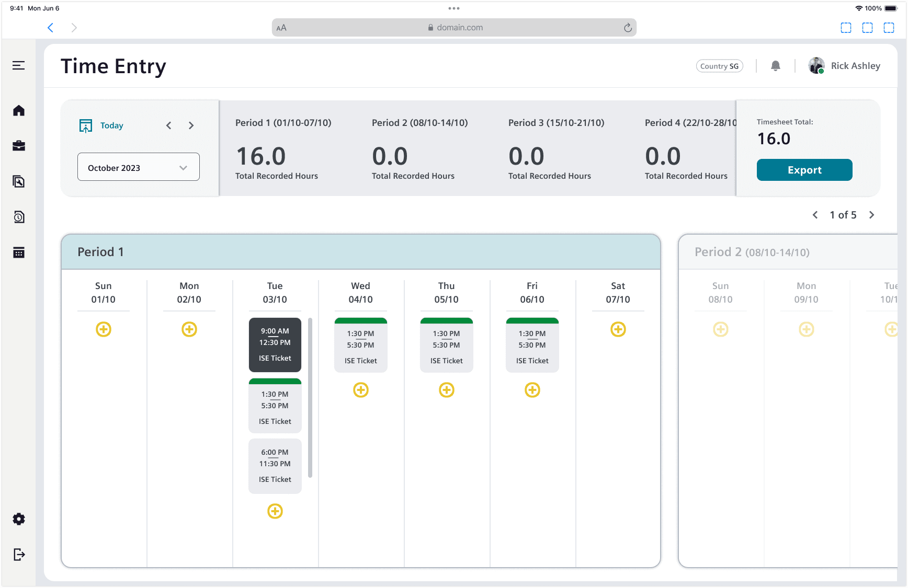Open the time clock sidebar icon
Screen dimensions: 908x588
19,217
